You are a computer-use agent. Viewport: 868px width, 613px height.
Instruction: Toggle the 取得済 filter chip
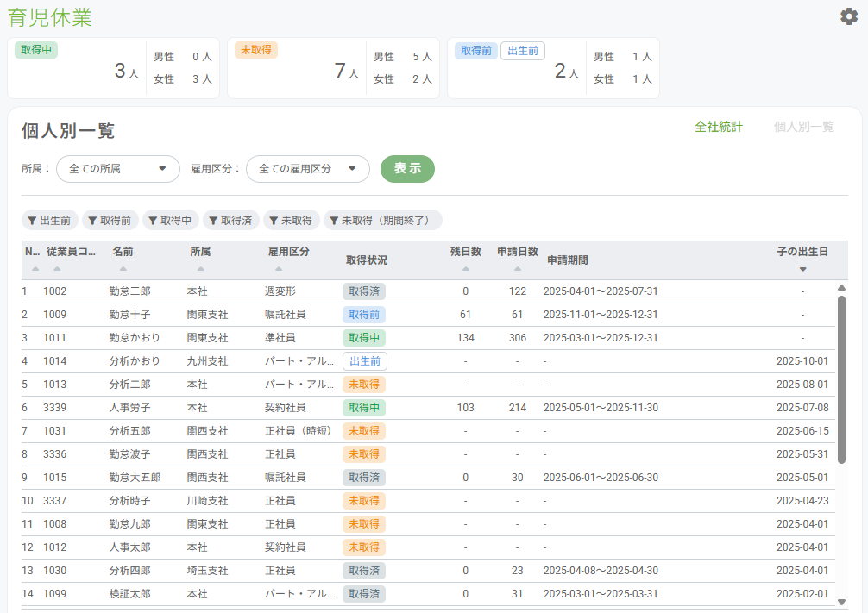pyautogui.click(x=231, y=220)
